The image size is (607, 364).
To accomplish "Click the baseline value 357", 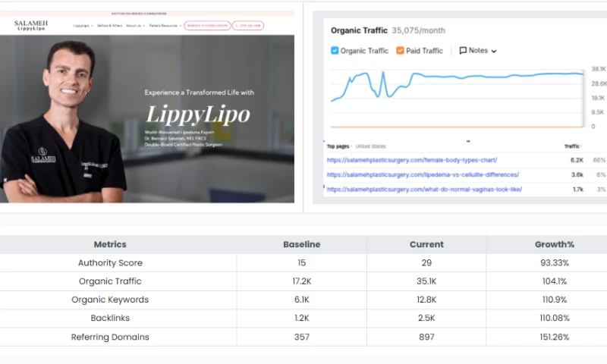I will tap(301, 337).
